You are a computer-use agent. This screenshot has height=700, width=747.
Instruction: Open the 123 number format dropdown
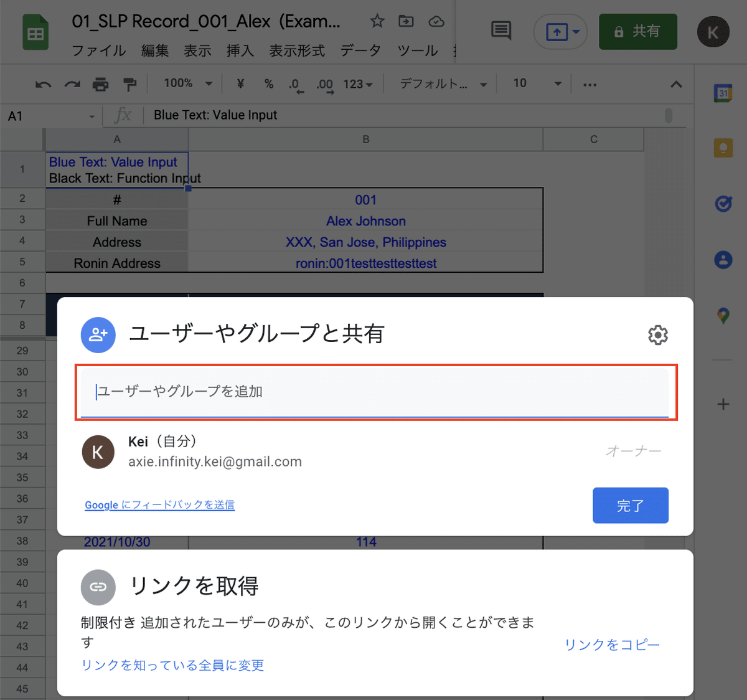pyautogui.click(x=358, y=83)
